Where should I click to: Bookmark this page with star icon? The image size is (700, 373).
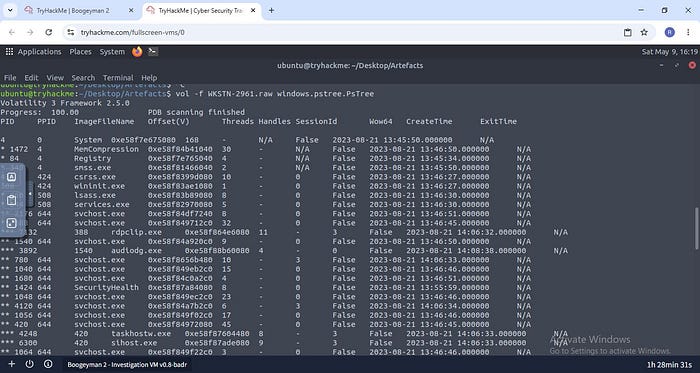click(644, 32)
